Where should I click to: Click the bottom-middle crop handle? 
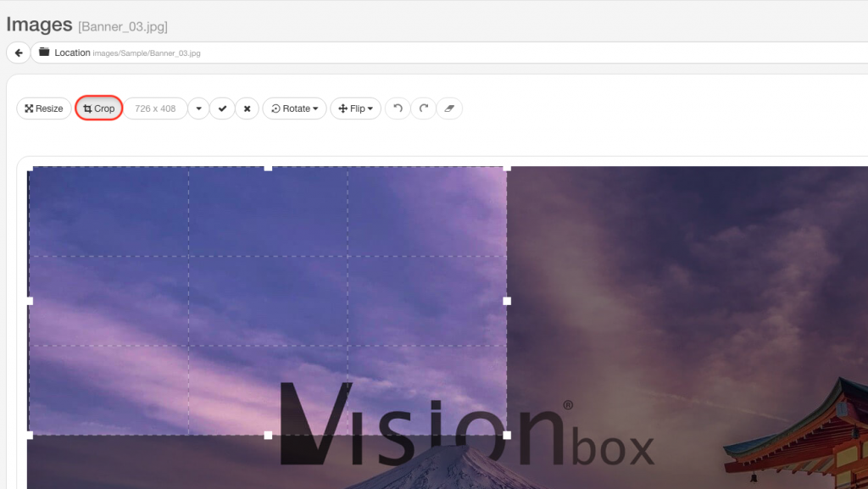[x=268, y=436]
